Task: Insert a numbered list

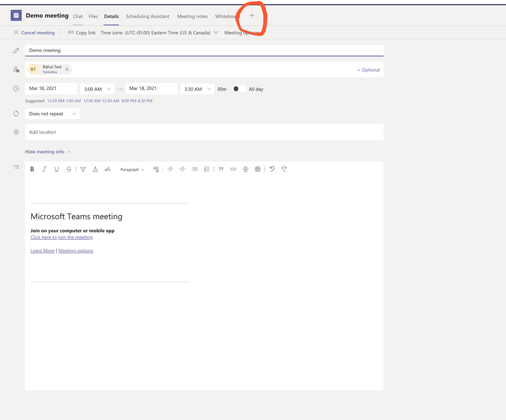Action: [207, 169]
